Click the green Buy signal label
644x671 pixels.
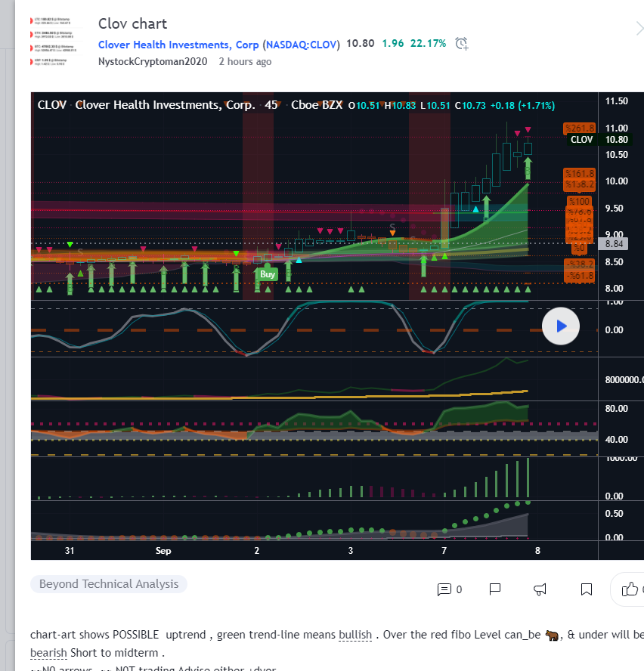268,274
